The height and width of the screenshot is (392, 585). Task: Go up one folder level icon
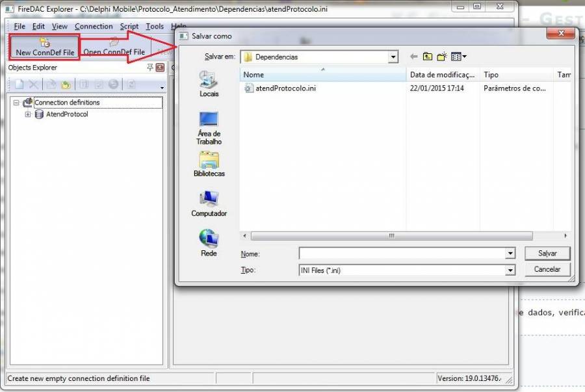pos(428,57)
